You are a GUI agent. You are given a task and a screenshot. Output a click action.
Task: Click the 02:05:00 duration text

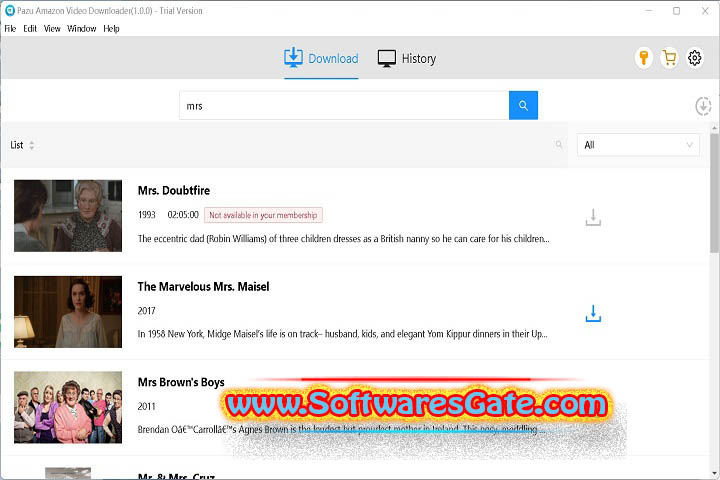183,215
